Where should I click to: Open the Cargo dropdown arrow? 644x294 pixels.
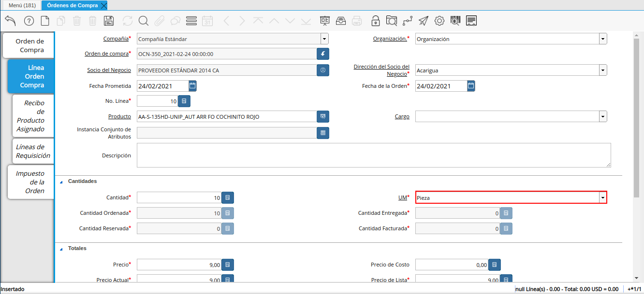[603, 116]
